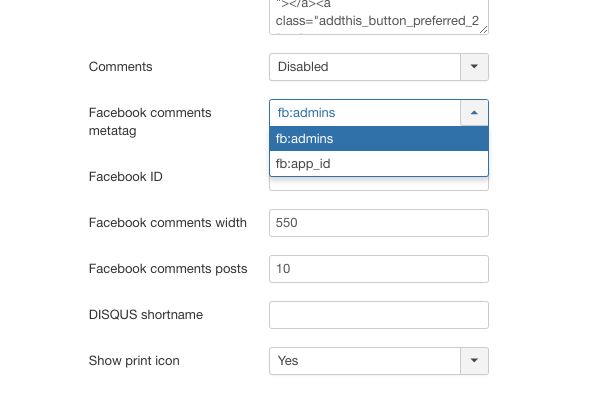Image resolution: width=604 pixels, height=397 pixels.
Task: Open the Show print icon dropdown arrow
Action: [474, 361]
